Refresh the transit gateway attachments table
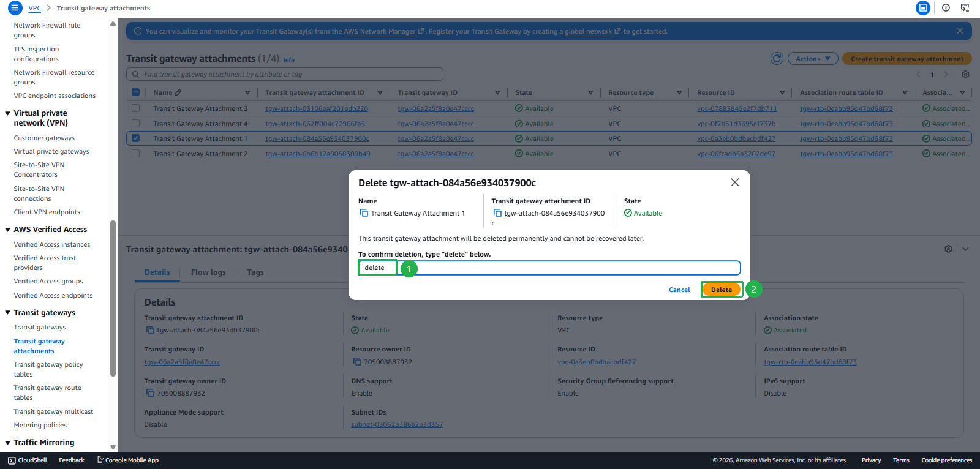This screenshot has height=469, width=980. pyautogui.click(x=777, y=59)
